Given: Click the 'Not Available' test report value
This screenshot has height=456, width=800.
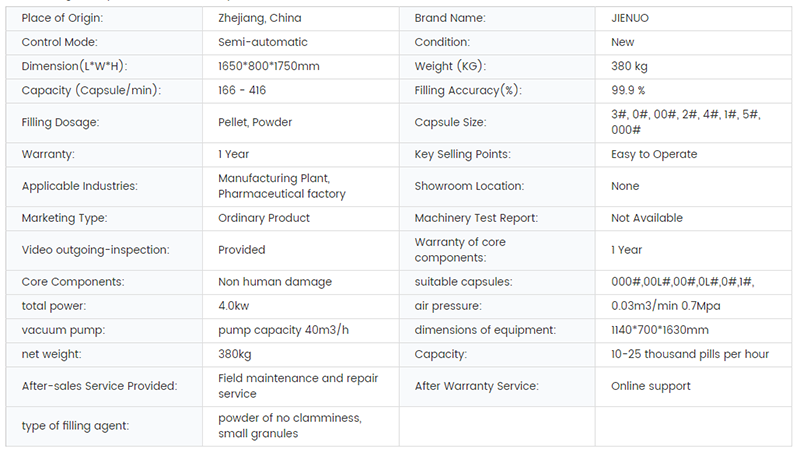Looking at the screenshot, I should click(x=647, y=218).
